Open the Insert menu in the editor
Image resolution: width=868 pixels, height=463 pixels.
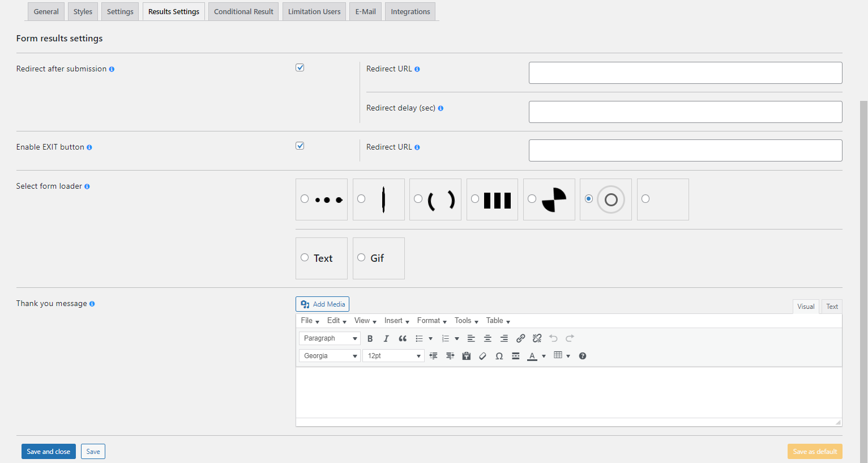click(397, 321)
